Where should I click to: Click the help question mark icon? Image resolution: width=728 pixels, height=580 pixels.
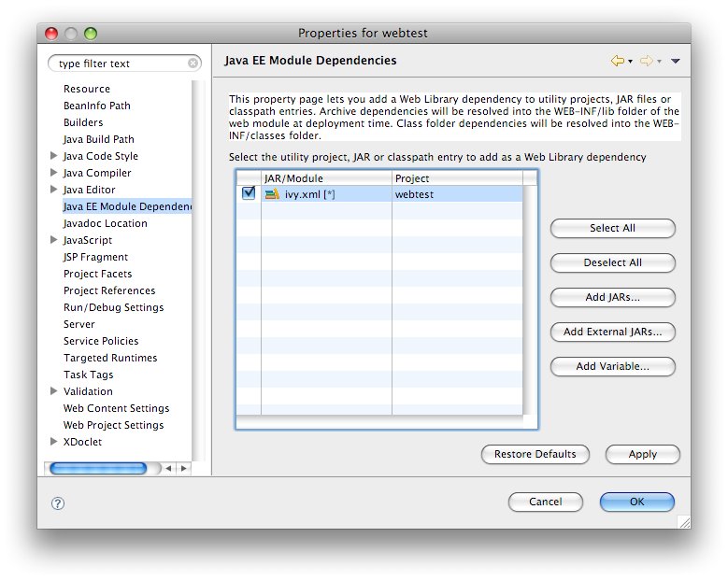tap(58, 502)
